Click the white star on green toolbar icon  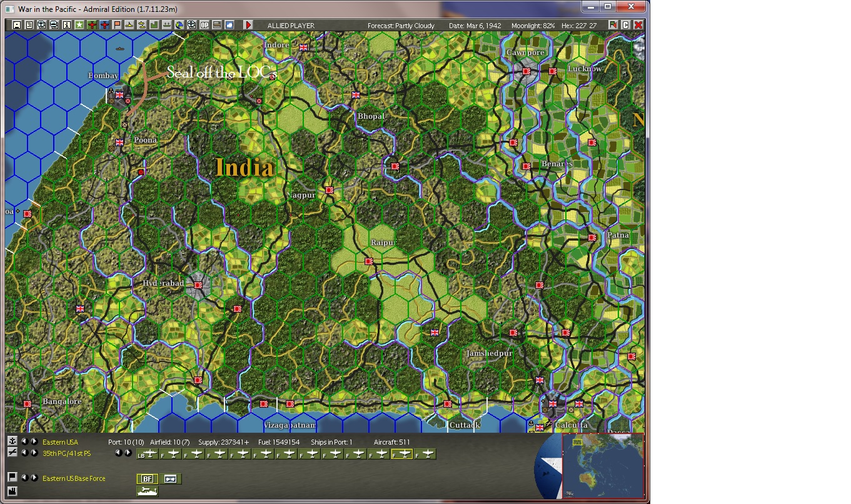pyautogui.click(x=79, y=25)
